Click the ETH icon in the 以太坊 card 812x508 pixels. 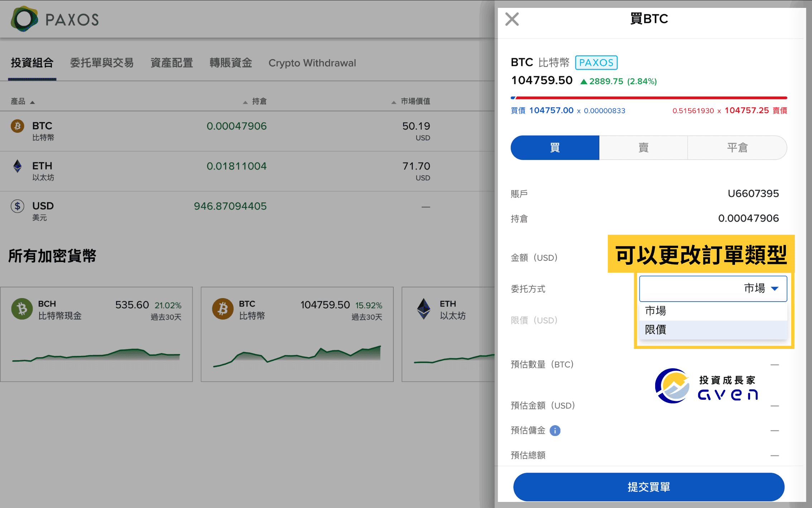point(424,308)
